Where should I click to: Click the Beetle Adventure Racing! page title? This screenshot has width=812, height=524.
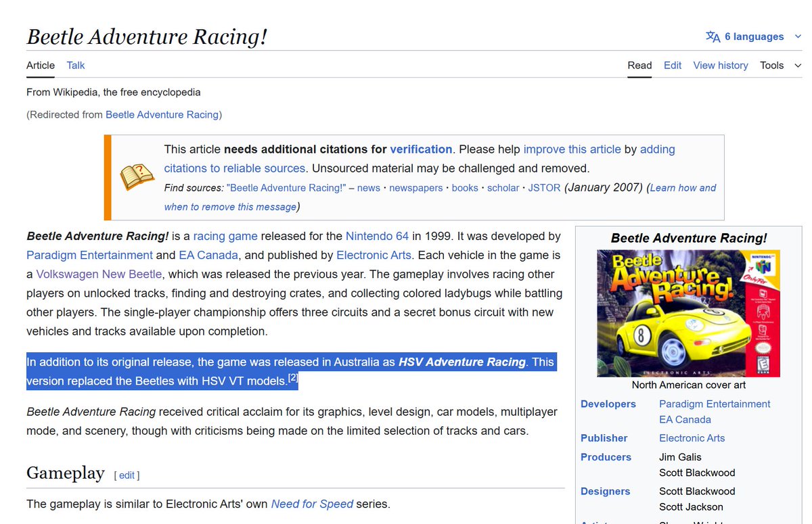(x=147, y=37)
